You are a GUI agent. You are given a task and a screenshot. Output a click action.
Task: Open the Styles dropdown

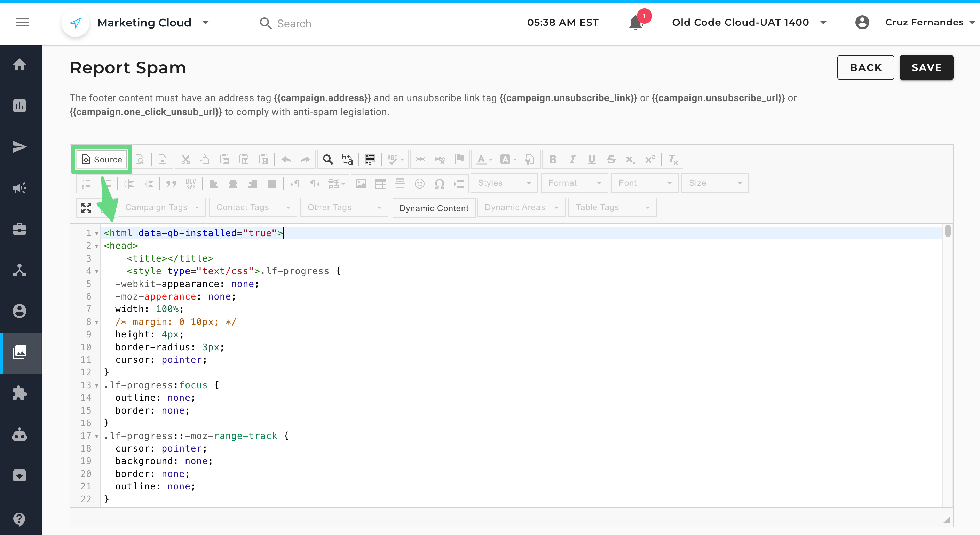tap(504, 183)
